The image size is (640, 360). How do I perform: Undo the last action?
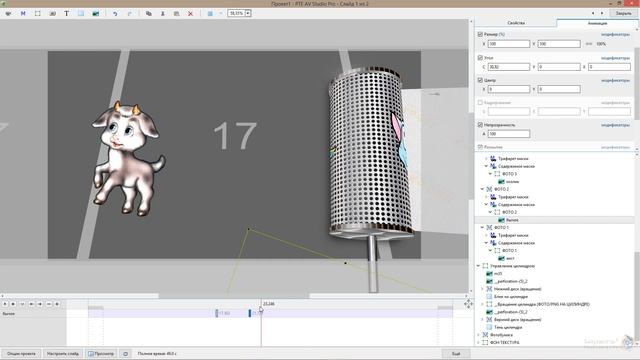[115, 13]
